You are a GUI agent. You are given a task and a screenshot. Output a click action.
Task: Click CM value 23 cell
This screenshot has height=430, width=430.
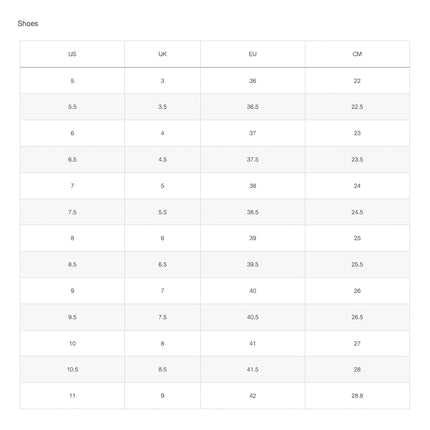(357, 133)
